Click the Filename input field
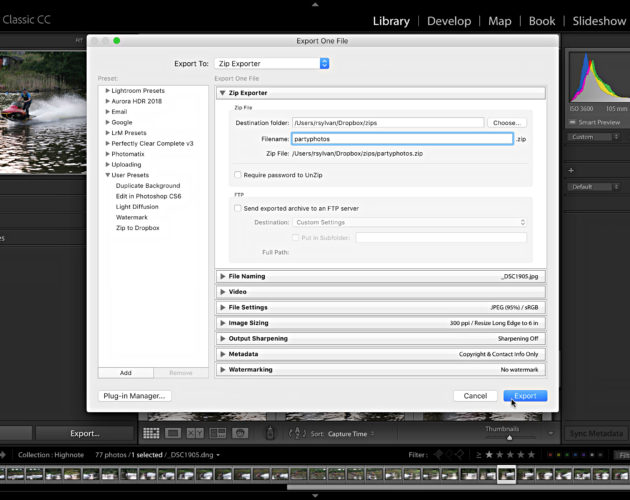This screenshot has width=630, height=500. click(x=402, y=139)
